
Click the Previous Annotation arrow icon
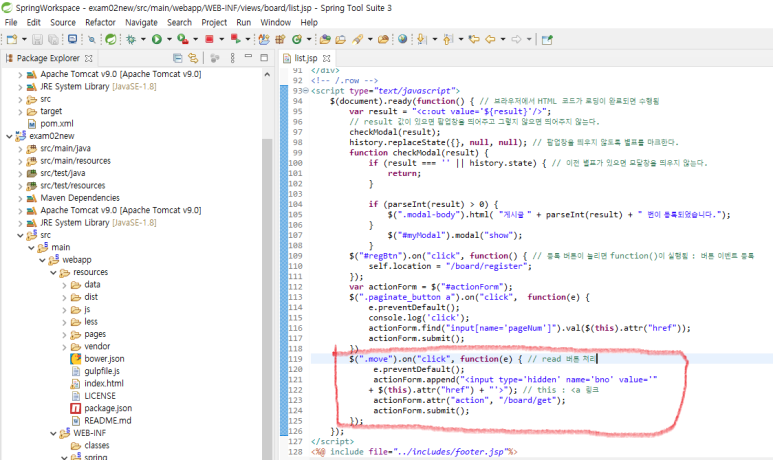[x=448, y=39]
